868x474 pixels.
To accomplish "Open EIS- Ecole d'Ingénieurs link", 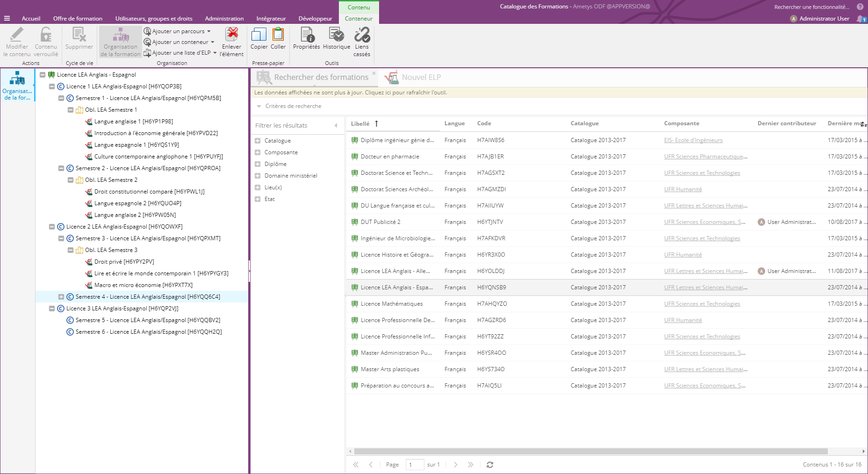I will [x=693, y=140].
